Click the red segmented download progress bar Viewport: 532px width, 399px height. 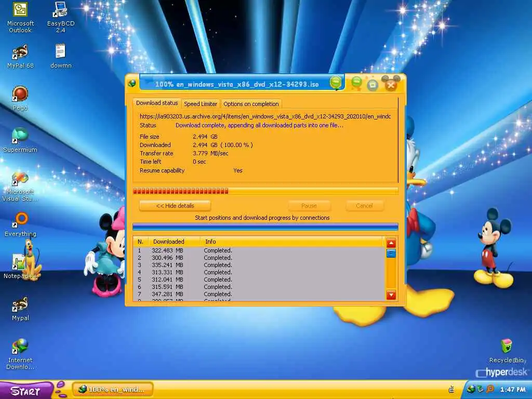265,191
